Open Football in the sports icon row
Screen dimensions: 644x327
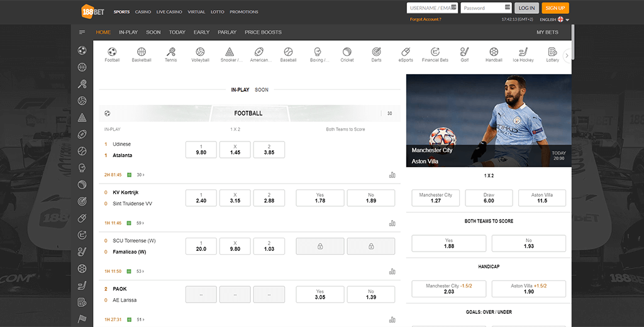(112, 55)
